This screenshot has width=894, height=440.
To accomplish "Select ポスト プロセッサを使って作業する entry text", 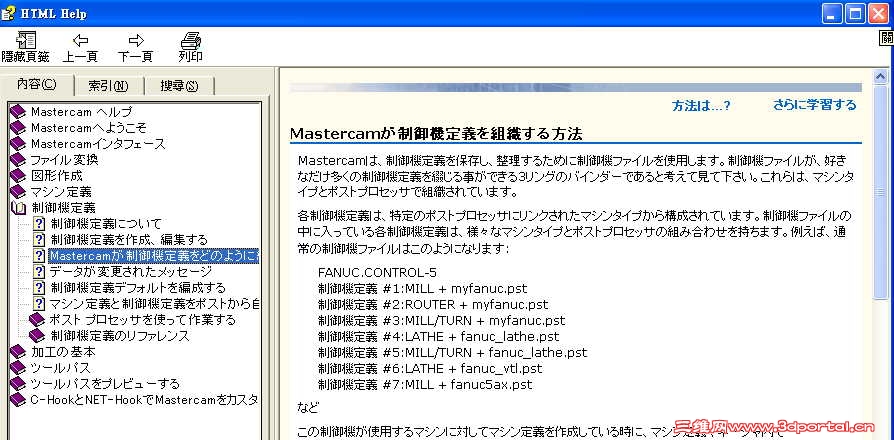I will (x=143, y=319).
